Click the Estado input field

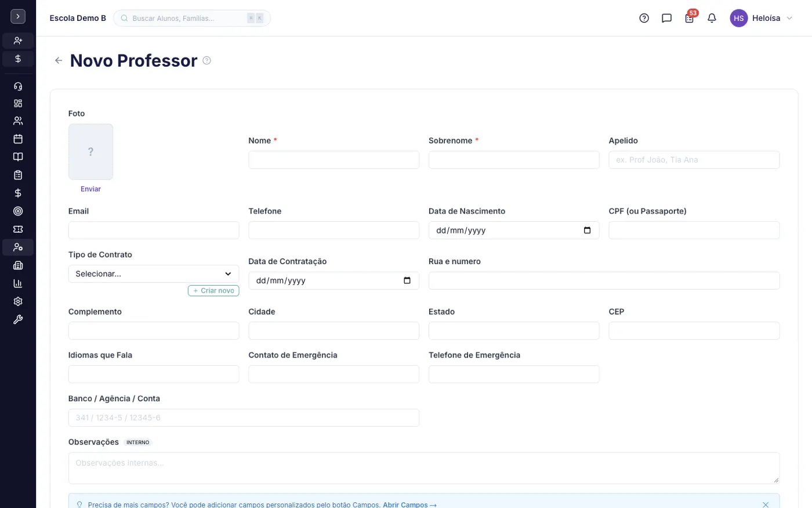pyautogui.click(x=514, y=330)
